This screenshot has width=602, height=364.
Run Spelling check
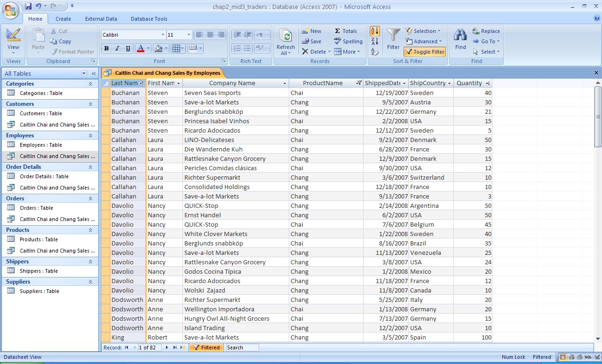click(x=349, y=41)
